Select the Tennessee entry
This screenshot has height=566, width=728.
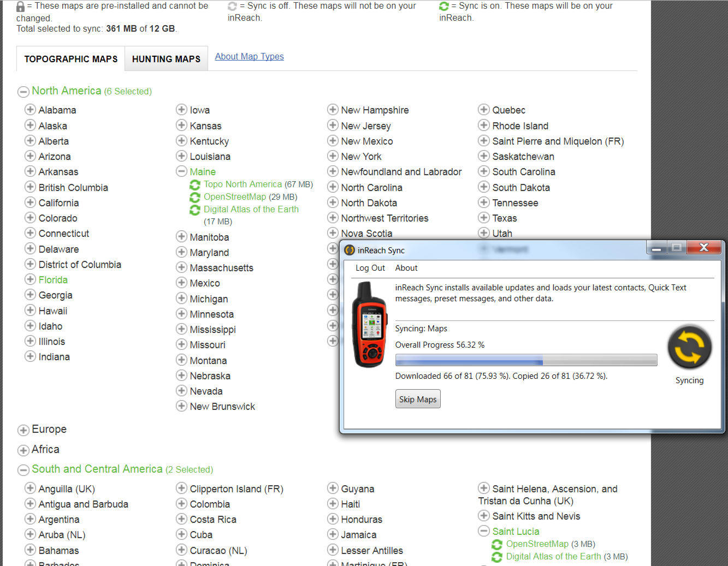(515, 203)
